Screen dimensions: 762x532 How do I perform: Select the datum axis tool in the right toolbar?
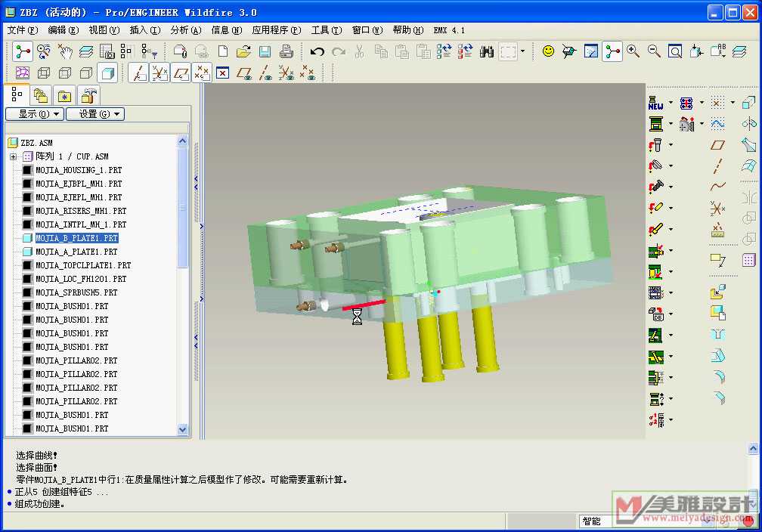coord(717,165)
